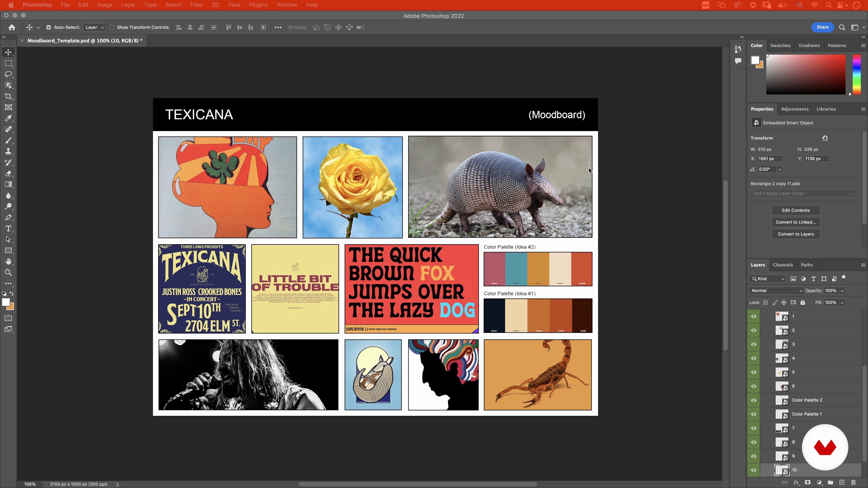Open the rotation angle dropdown

point(779,169)
